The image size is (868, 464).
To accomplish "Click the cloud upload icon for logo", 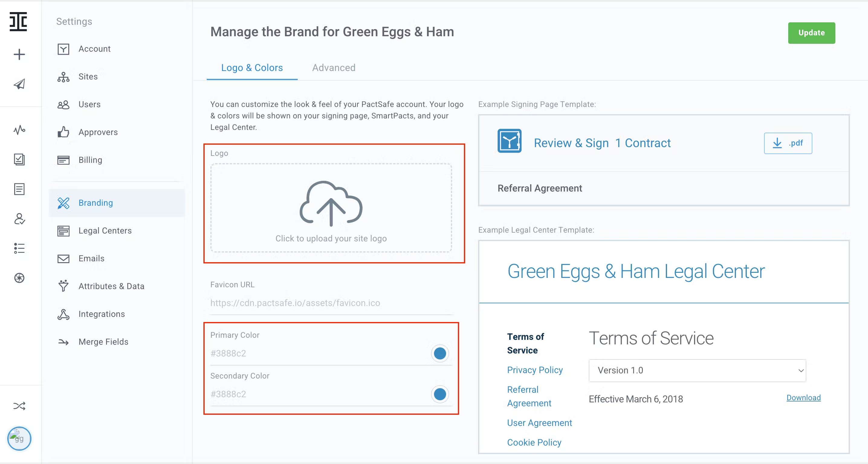I will [331, 204].
